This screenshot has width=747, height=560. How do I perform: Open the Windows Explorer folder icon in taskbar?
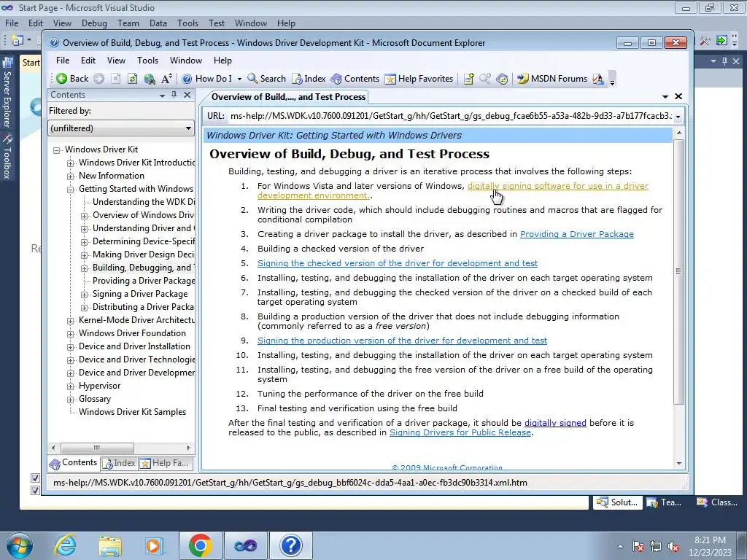(x=110, y=545)
